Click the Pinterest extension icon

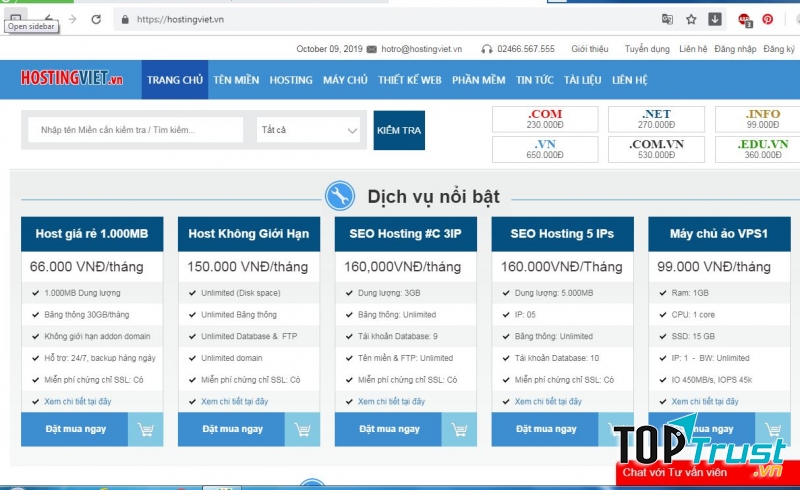coord(767,19)
